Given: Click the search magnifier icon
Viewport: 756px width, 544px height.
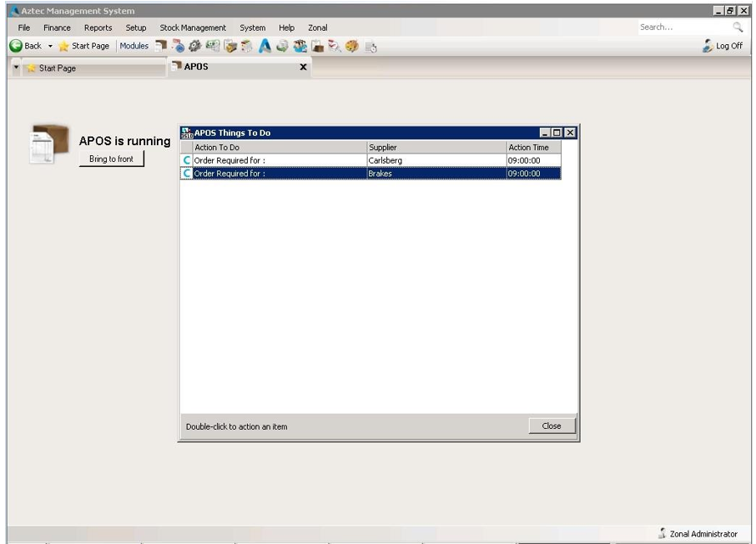Looking at the screenshot, I should [x=738, y=28].
